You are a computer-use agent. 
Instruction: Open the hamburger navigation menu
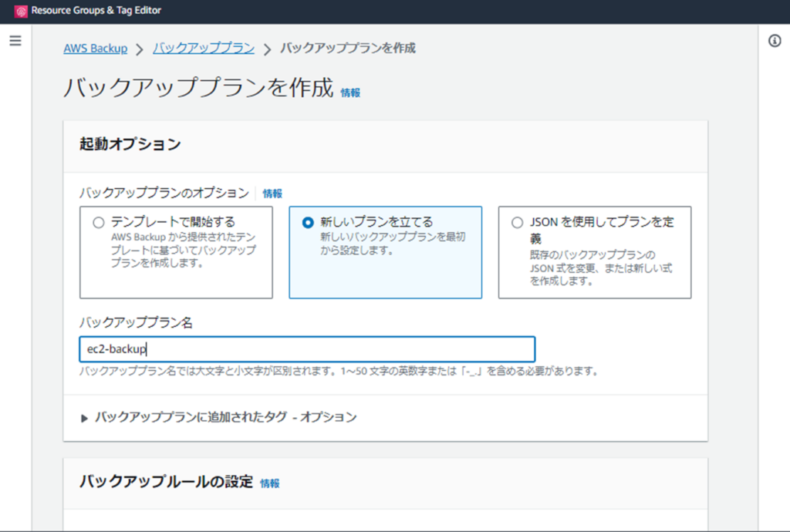15,41
